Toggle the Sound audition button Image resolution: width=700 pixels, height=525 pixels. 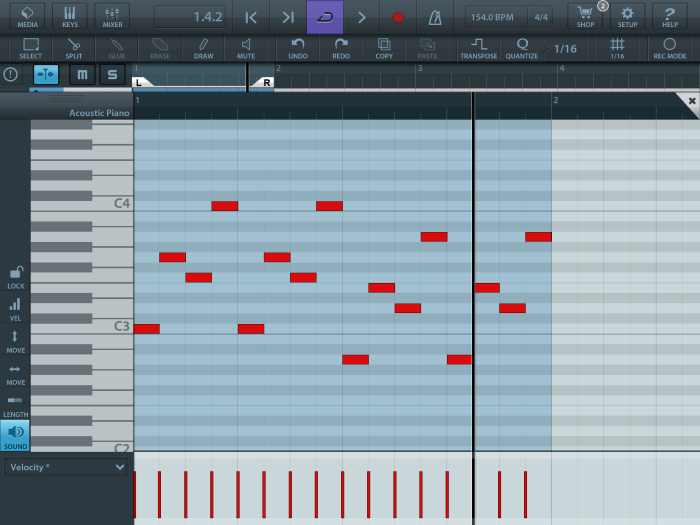click(15, 436)
